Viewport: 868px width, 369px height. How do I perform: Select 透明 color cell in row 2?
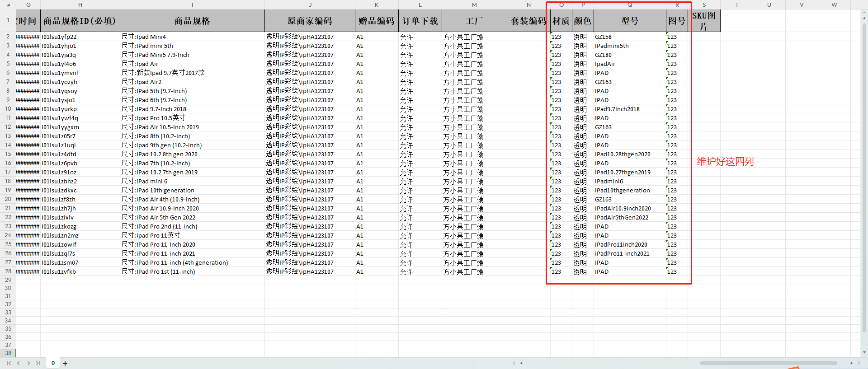click(x=583, y=37)
